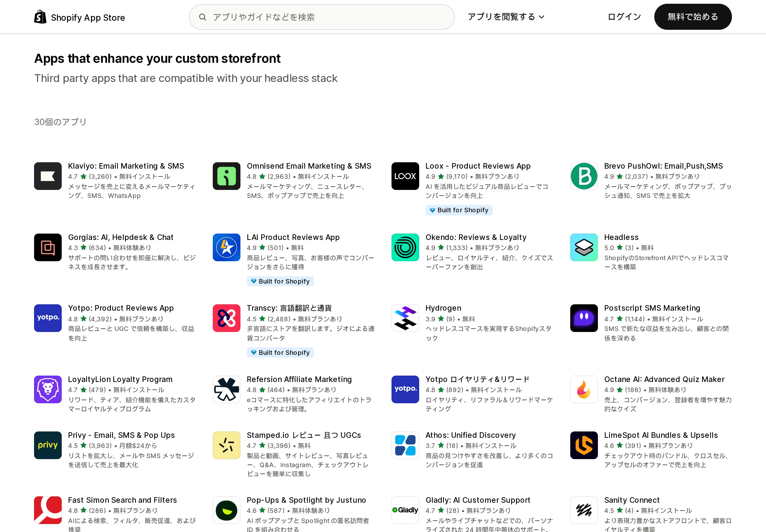Open the Octane AI flame icon
Screen dimensions: 766x532
584,389
